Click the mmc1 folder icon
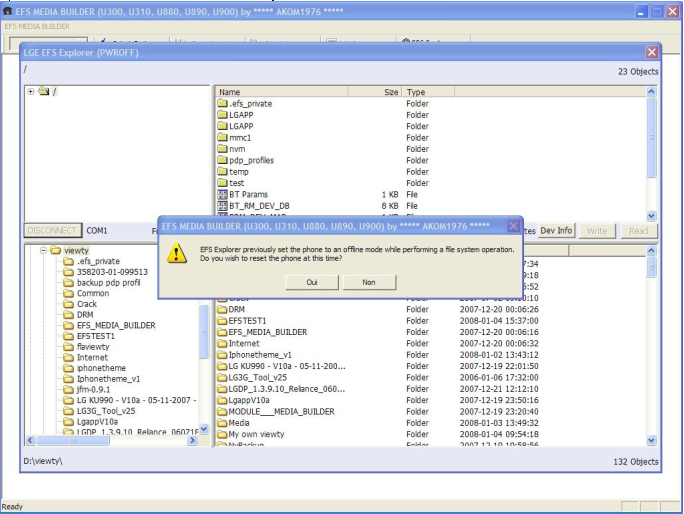 point(222,138)
